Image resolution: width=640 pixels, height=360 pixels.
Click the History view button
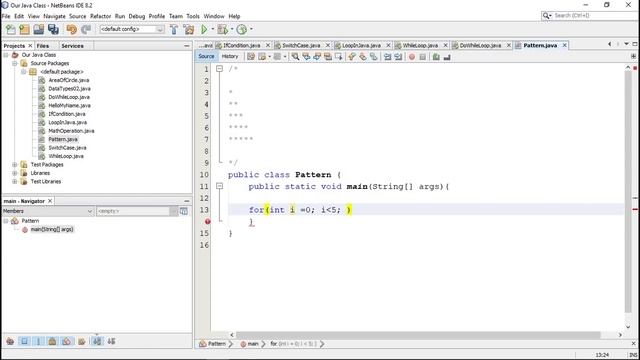point(230,56)
